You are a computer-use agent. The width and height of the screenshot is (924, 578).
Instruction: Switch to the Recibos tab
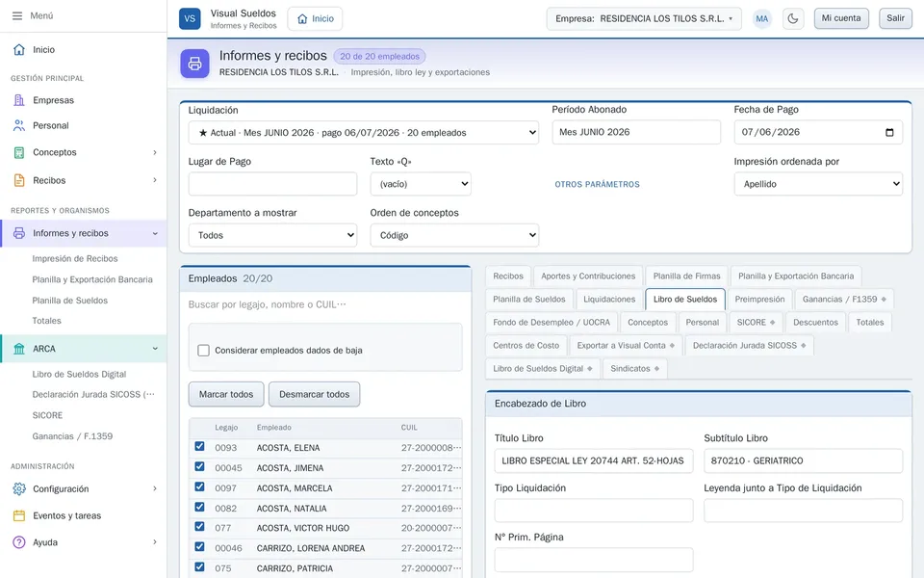click(x=508, y=276)
